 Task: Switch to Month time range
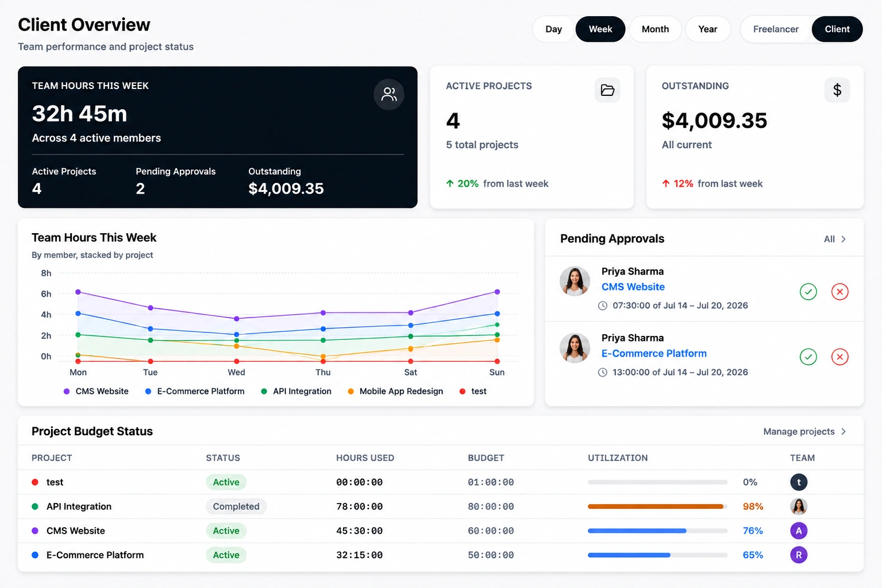click(655, 29)
